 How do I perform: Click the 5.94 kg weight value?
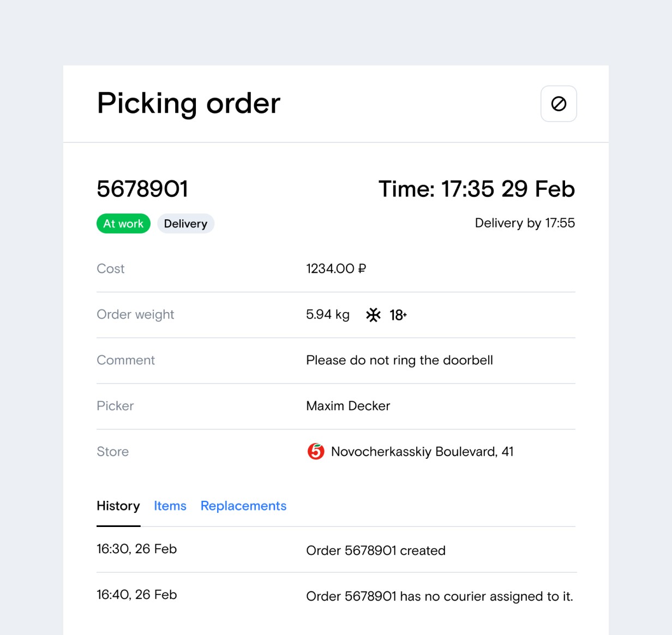coord(328,315)
